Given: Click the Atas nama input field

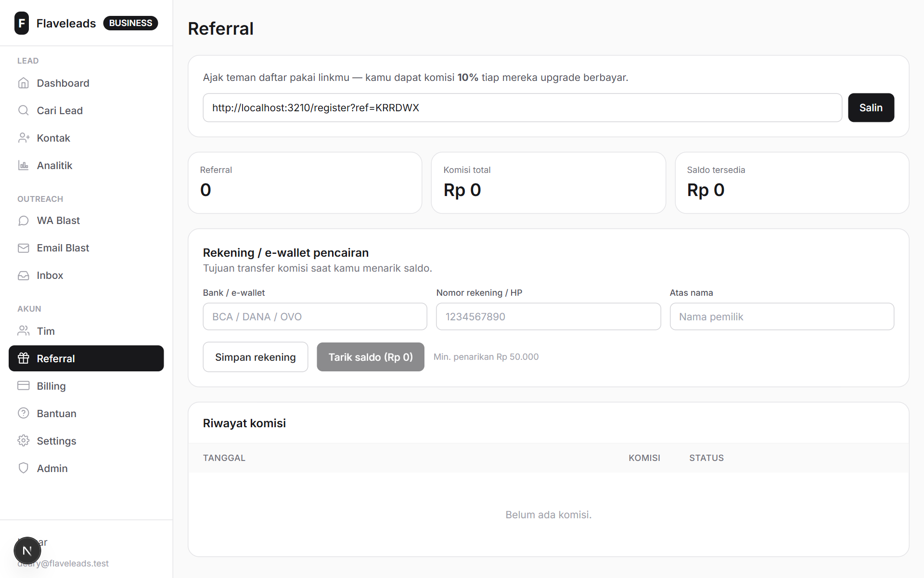Looking at the screenshot, I should [x=782, y=316].
